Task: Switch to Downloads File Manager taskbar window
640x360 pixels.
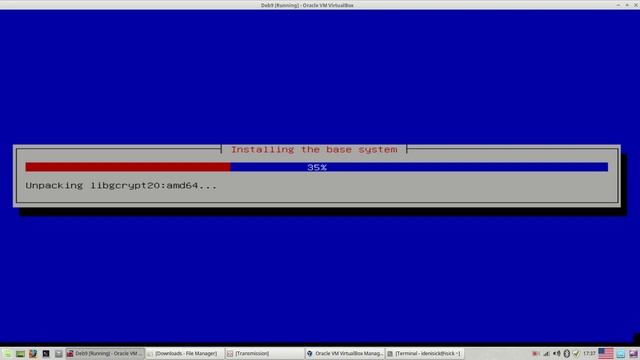Action: pos(185,353)
